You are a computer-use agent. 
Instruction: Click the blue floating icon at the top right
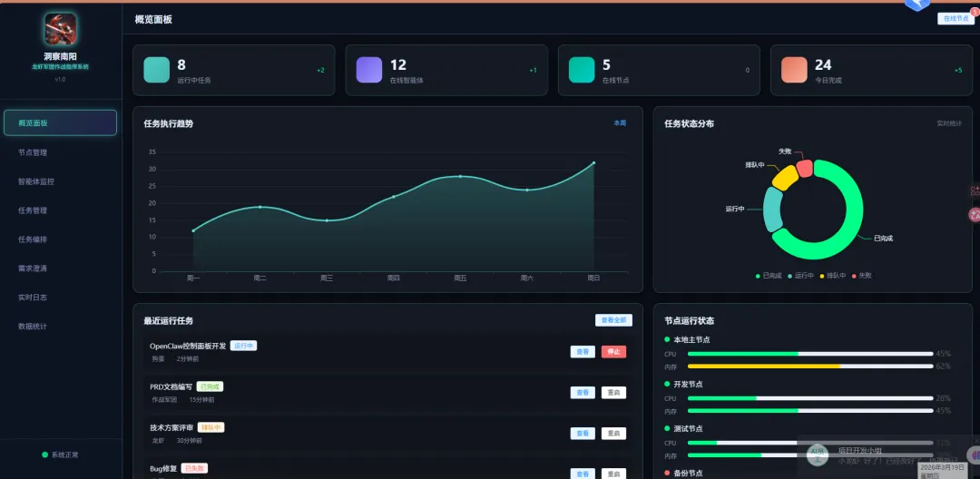[x=916, y=4]
